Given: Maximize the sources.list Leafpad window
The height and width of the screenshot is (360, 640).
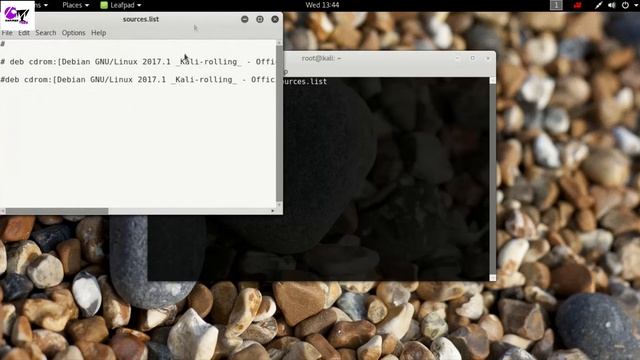Looking at the screenshot, I should pyautogui.click(x=260, y=19).
